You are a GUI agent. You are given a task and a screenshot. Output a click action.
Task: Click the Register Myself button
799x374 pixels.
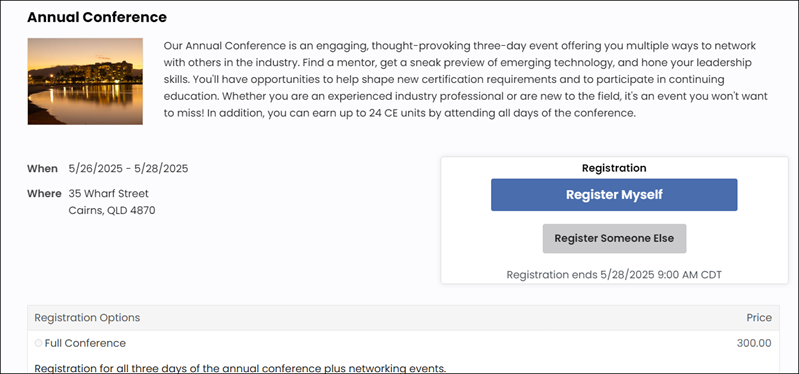pos(614,195)
